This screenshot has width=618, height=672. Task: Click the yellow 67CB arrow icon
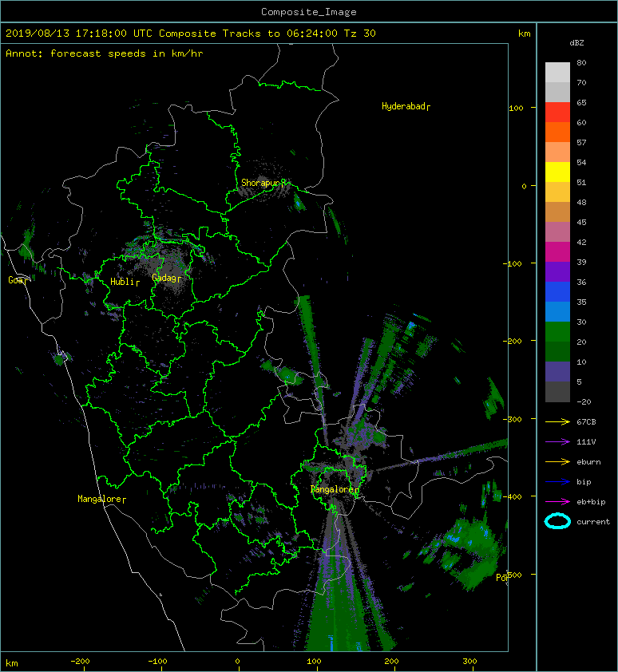(x=557, y=421)
